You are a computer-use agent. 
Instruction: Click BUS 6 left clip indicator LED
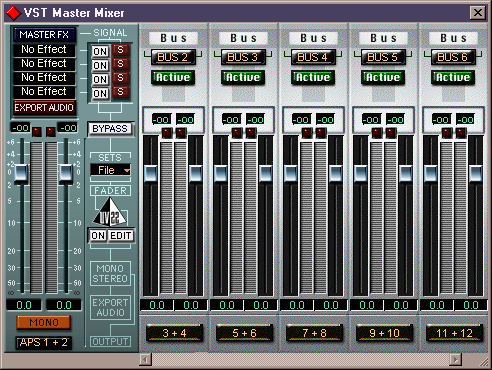coord(447,133)
